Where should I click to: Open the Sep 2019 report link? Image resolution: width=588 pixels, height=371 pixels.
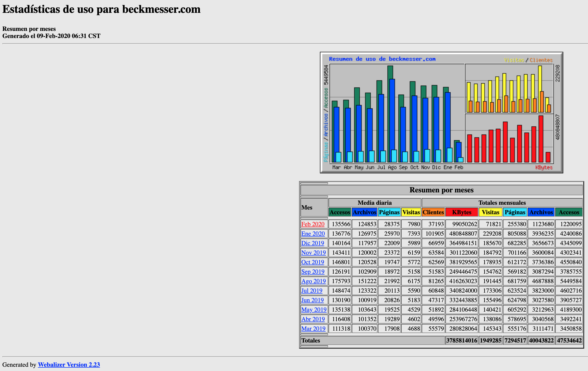click(313, 272)
